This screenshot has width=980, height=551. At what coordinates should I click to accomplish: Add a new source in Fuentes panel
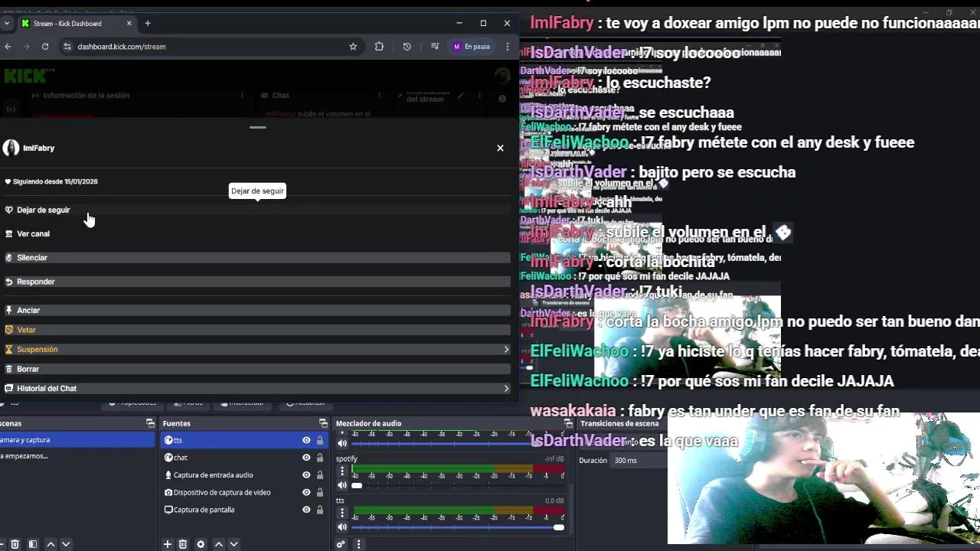coord(167,544)
